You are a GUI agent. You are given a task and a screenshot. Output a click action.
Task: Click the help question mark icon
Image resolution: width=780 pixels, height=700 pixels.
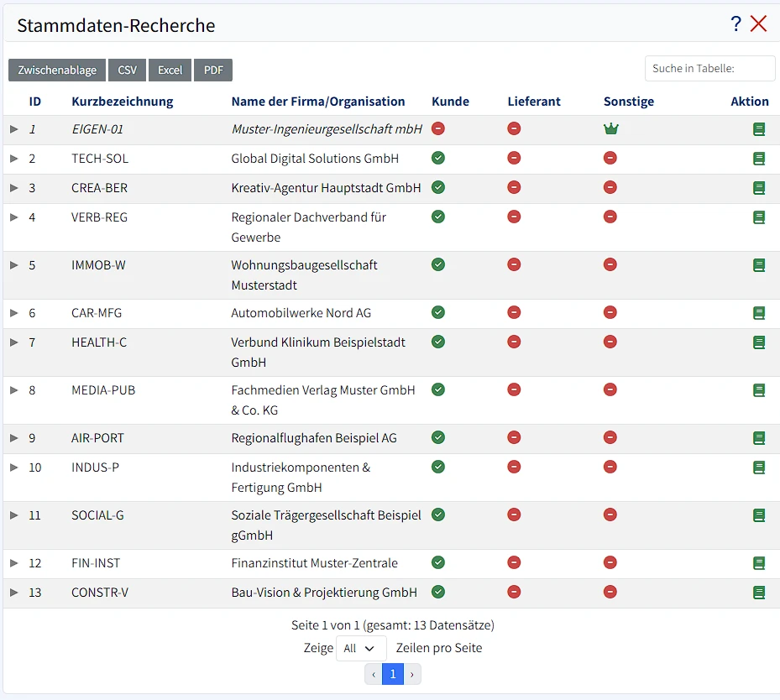736,24
